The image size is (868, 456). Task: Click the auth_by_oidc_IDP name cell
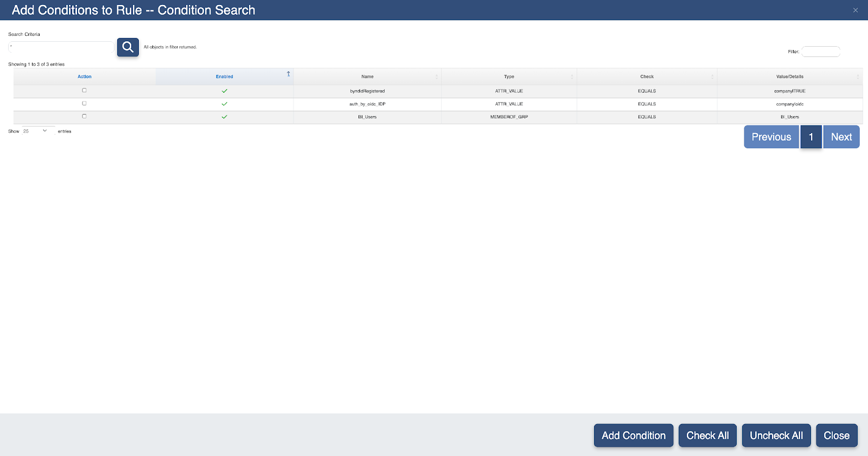point(367,104)
